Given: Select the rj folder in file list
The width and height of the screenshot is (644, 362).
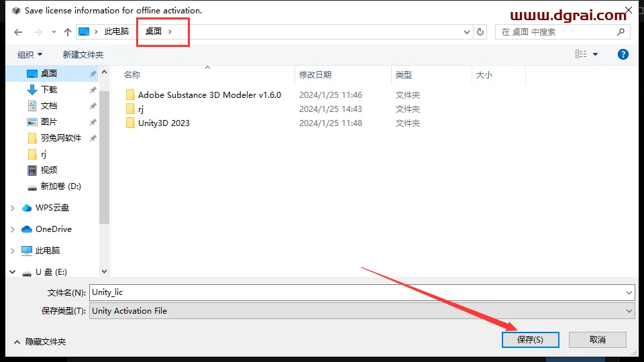Looking at the screenshot, I should (x=141, y=109).
